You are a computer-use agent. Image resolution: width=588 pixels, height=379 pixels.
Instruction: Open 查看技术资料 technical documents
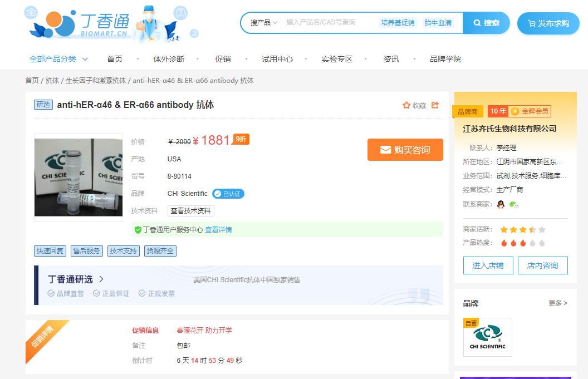(x=191, y=210)
